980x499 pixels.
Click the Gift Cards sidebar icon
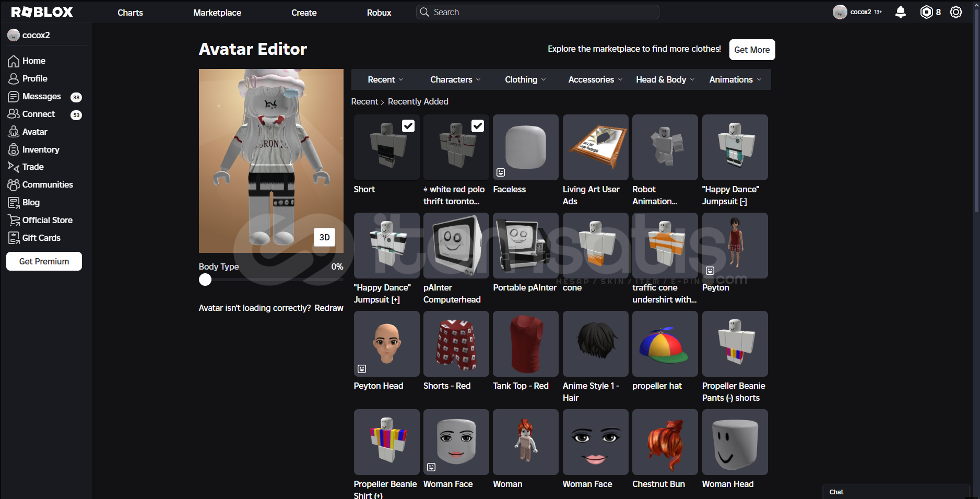pyautogui.click(x=14, y=238)
